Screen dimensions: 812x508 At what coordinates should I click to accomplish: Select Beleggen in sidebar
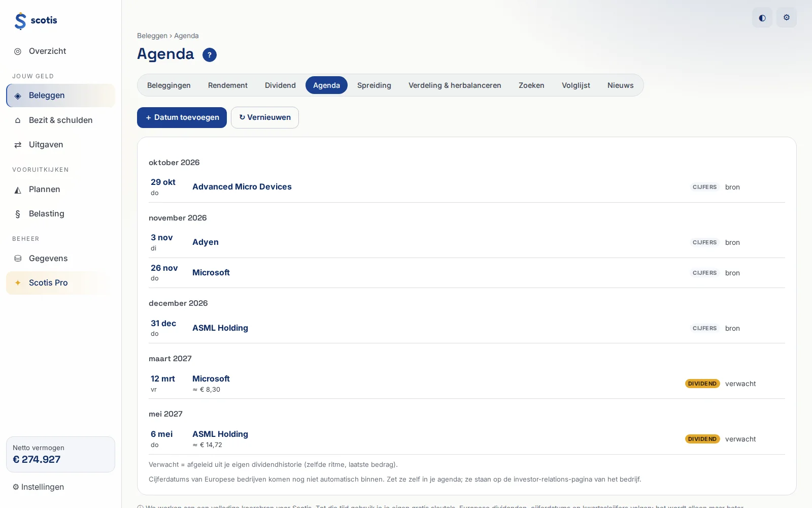coord(60,96)
